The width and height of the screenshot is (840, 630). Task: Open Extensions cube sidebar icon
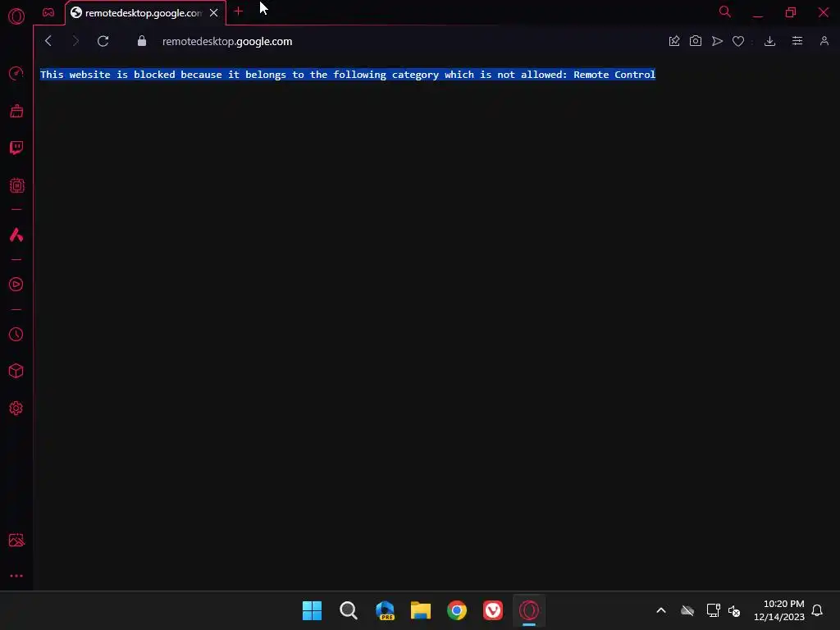(16, 371)
